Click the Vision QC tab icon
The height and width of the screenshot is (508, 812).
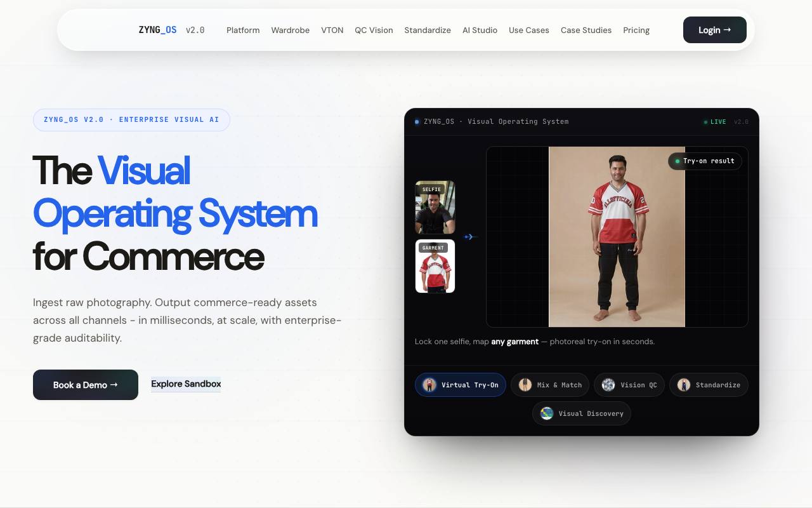608,385
